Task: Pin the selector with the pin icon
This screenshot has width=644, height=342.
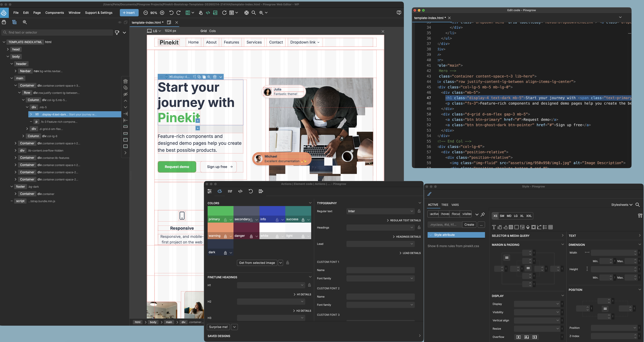Action: tap(483, 214)
